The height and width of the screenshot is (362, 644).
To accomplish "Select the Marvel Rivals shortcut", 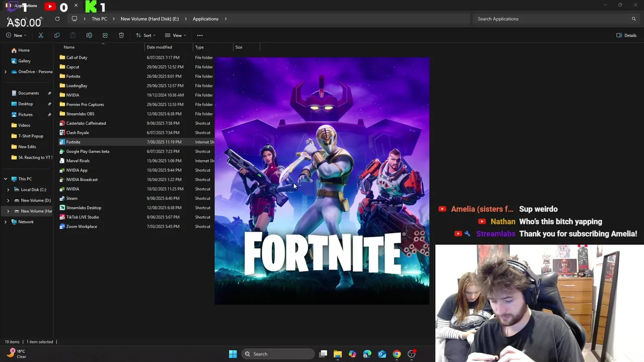I will click(77, 161).
